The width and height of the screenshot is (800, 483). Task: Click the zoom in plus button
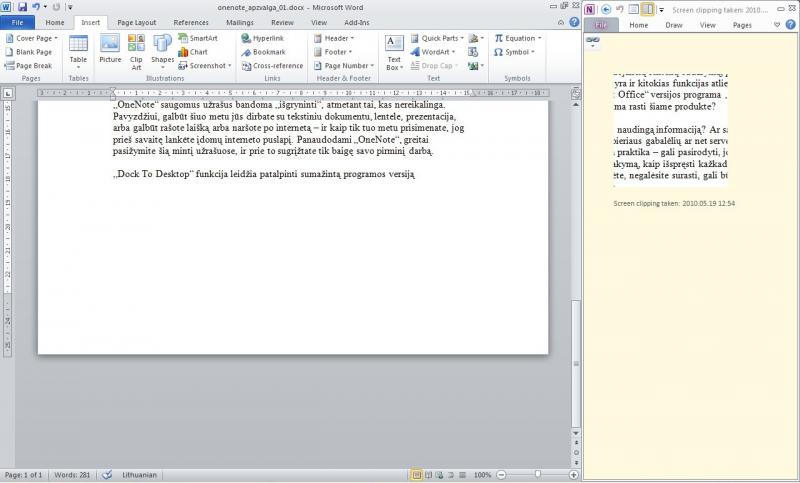[573, 475]
